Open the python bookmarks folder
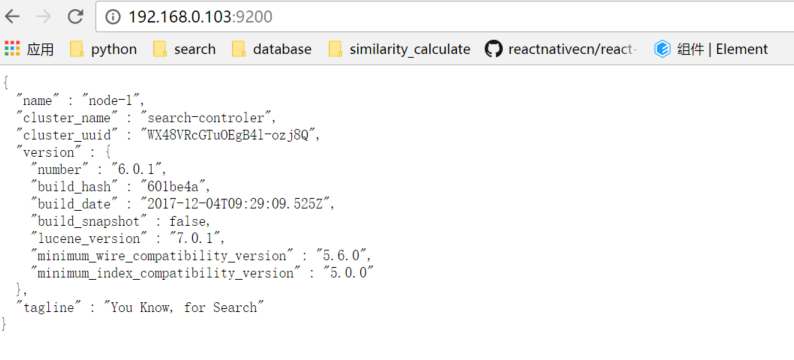Image resolution: width=794 pixels, height=360 pixels. [x=103, y=49]
